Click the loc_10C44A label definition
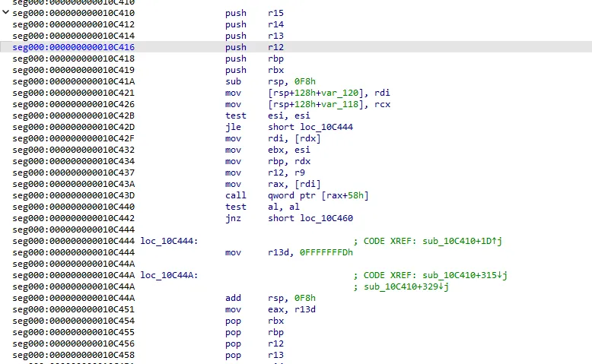 [x=169, y=275]
